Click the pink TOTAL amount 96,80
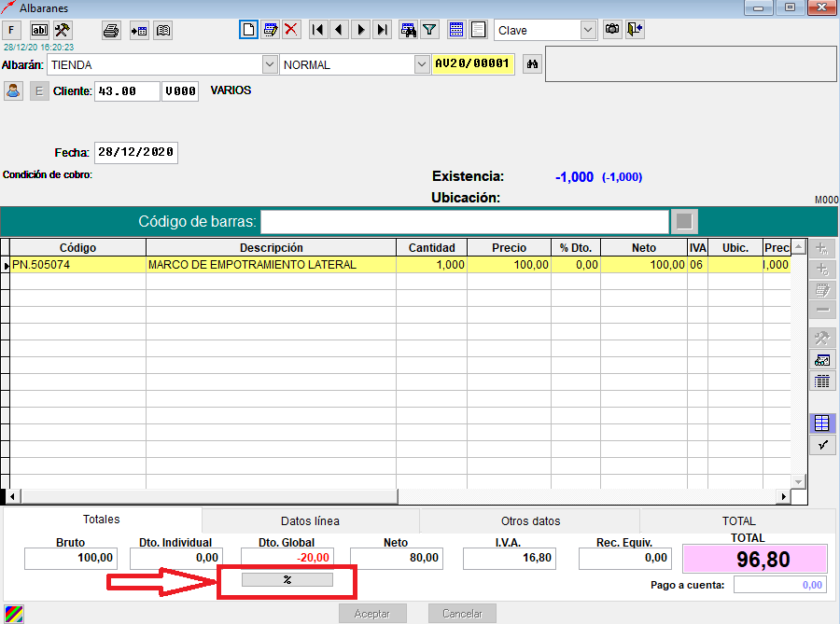This screenshot has height=624, width=840. point(754,560)
